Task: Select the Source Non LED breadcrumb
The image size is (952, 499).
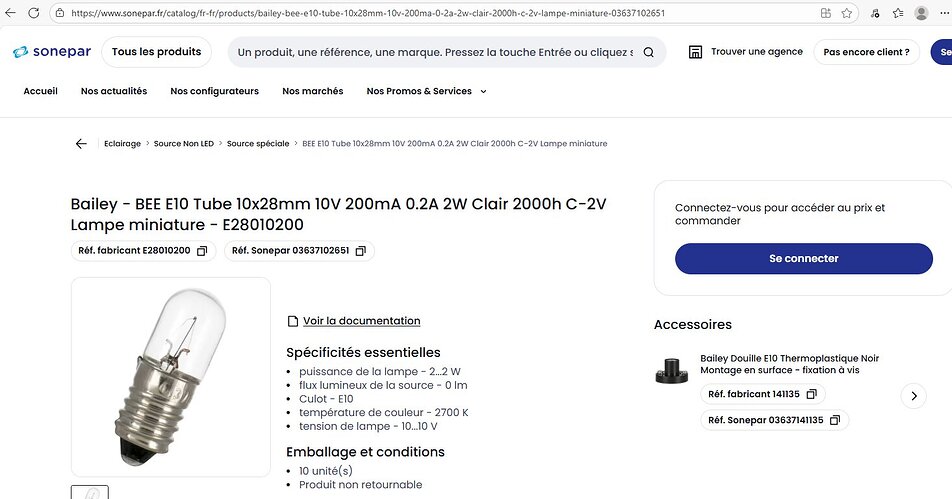Action: click(x=184, y=144)
